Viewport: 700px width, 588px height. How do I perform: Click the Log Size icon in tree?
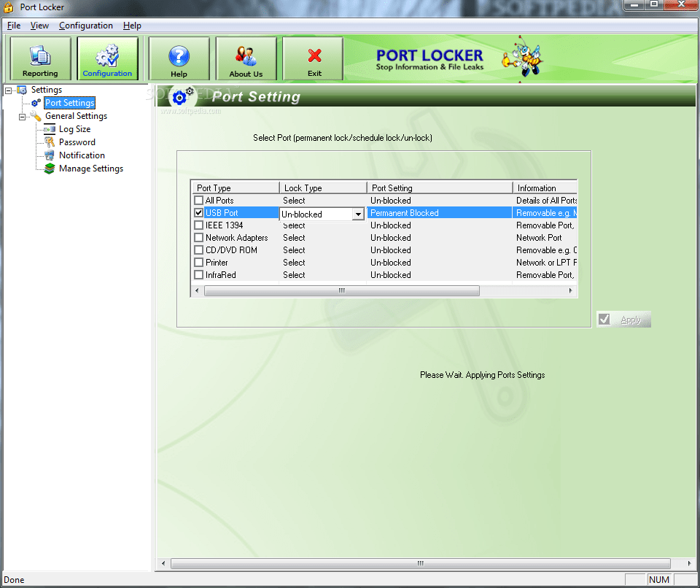point(50,129)
